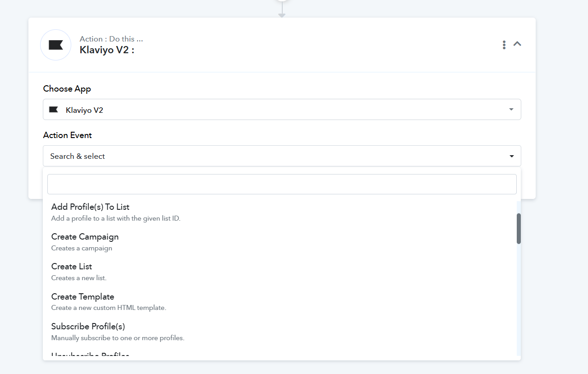Click the Klaviyo logo in the action header
This screenshot has height=374, width=588.
click(x=56, y=45)
